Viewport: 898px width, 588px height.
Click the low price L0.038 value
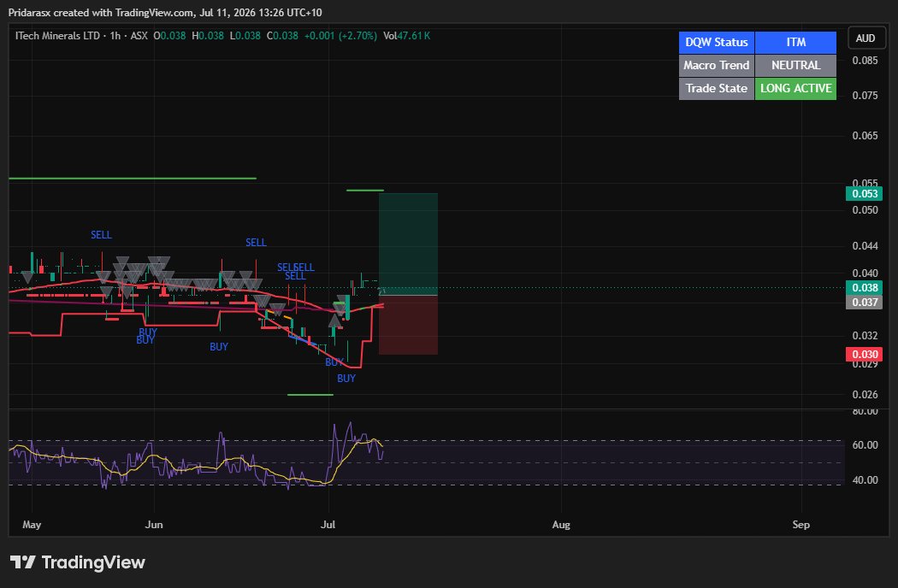[245, 36]
